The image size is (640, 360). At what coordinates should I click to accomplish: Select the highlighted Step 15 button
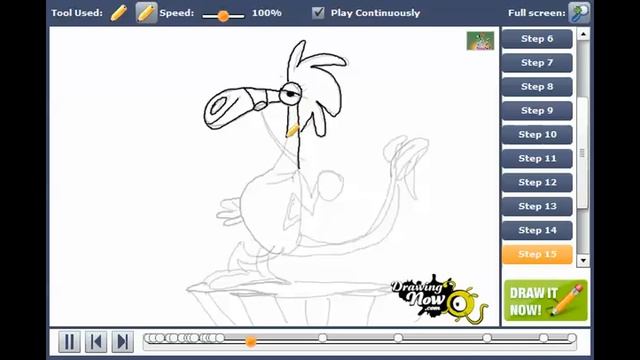tap(537, 254)
